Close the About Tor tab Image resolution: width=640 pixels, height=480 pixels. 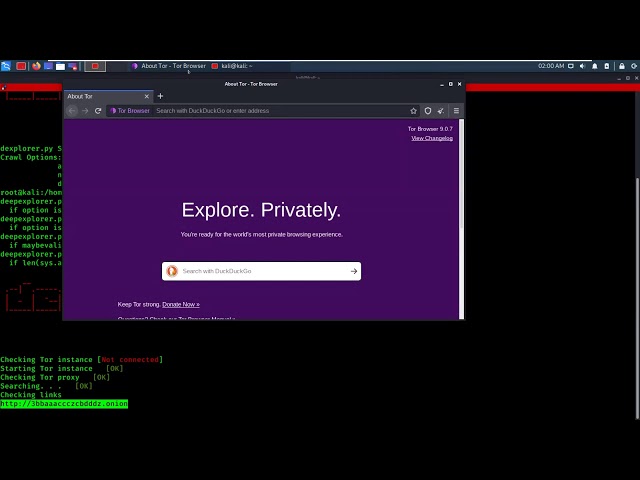(x=147, y=96)
